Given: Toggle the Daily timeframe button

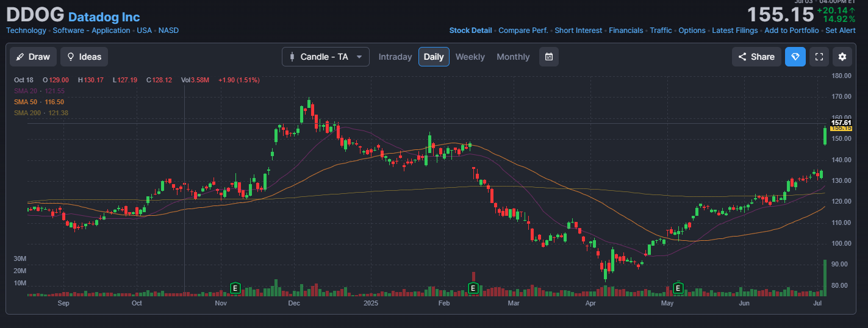Looking at the screenshot, I should (434, 57).
